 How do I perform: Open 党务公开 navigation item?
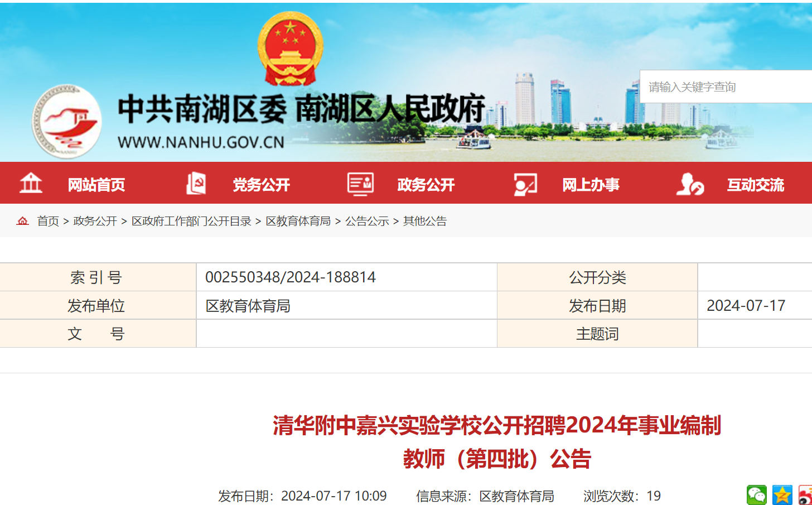[261, 185]
